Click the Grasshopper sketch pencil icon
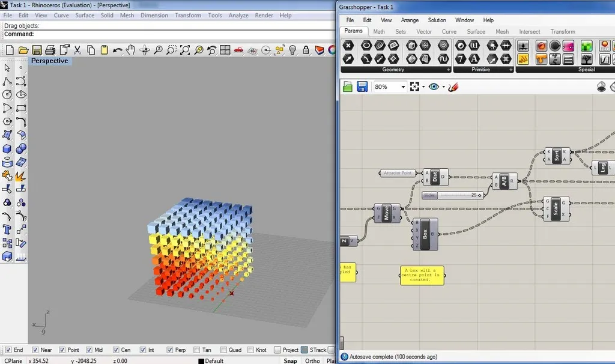615x364 pixels. 453,86
